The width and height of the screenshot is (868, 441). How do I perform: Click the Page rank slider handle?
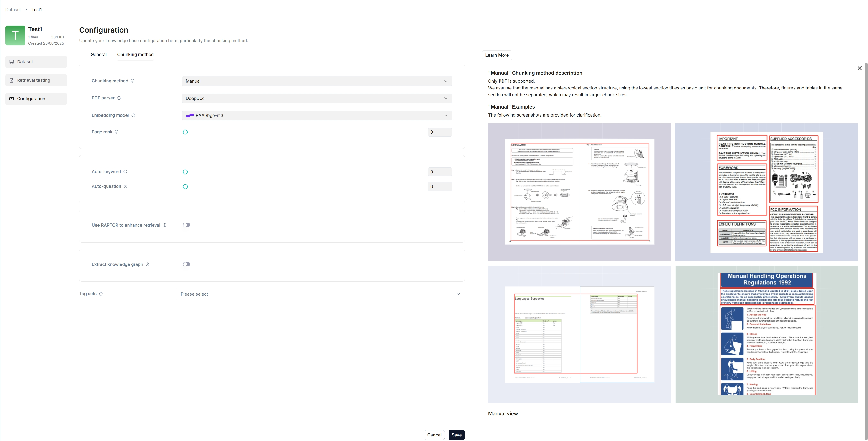[185, 132]
